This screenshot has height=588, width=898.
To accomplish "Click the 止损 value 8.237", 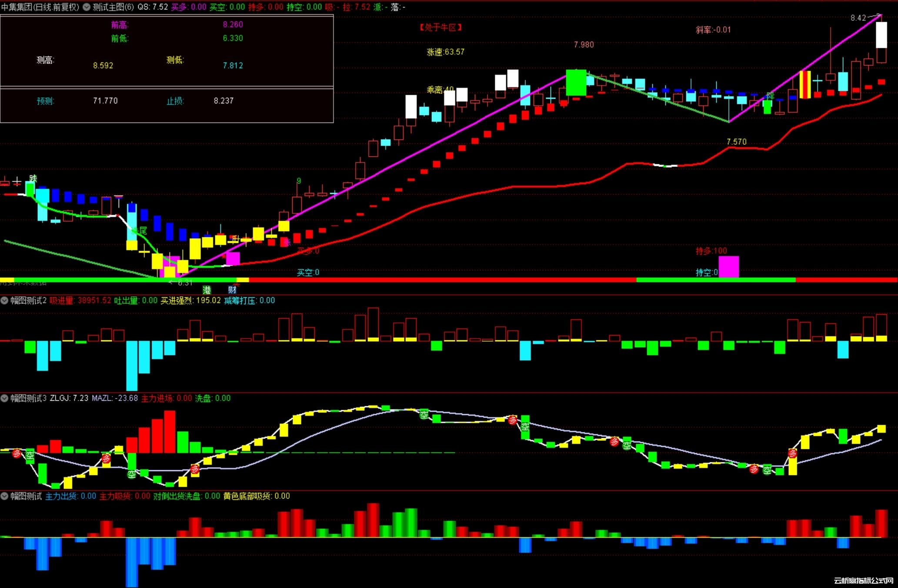I will (x=224, y=101).
